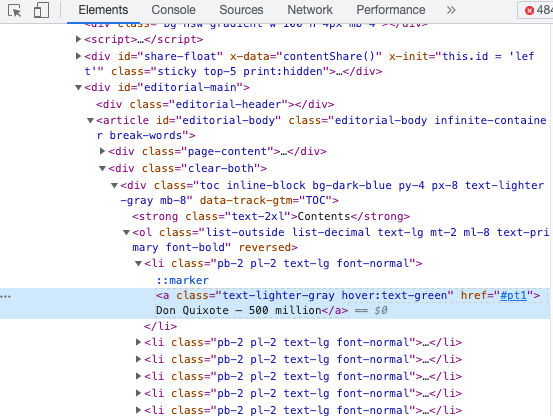Click the break-words class text
The image size is (553, 416).
(146, 135)
